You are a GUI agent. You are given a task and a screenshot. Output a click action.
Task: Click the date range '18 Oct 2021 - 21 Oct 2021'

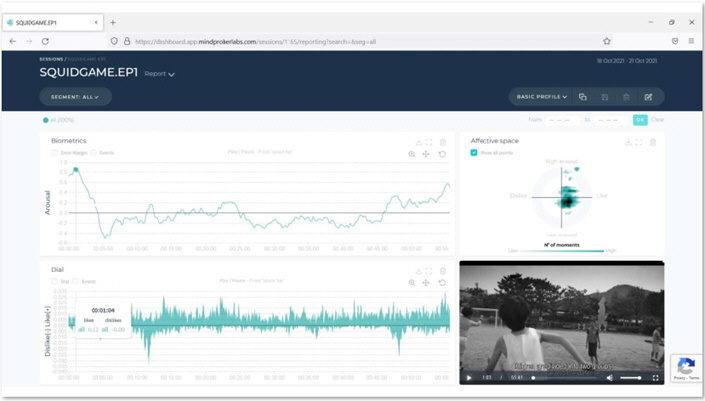(x=627, y=61)
